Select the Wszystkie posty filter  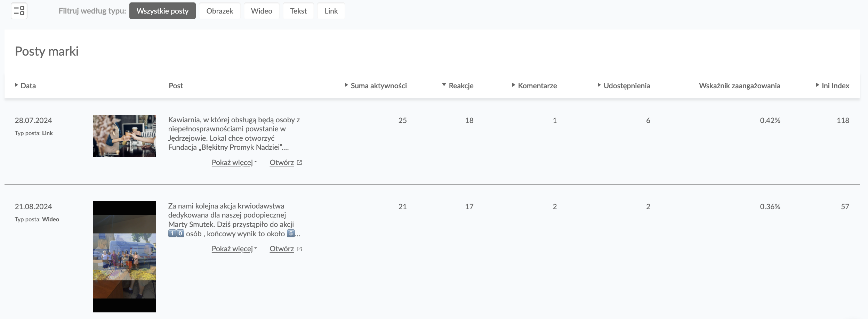(162, 11)
